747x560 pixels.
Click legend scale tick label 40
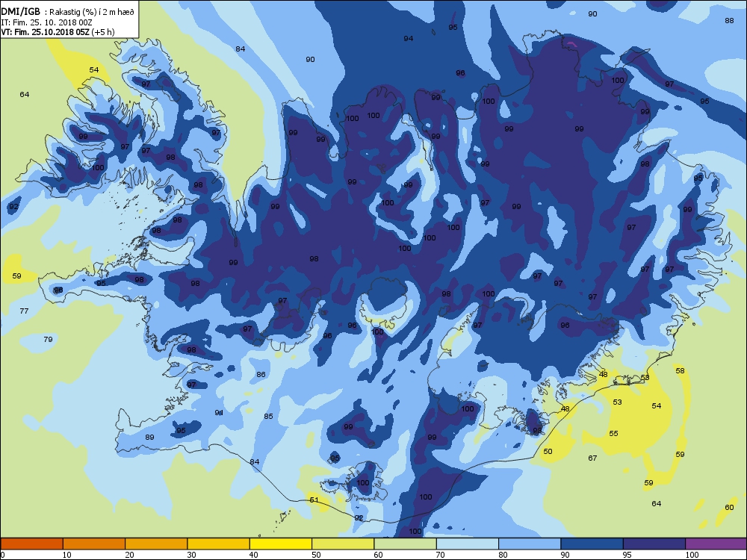coord(254,555)
